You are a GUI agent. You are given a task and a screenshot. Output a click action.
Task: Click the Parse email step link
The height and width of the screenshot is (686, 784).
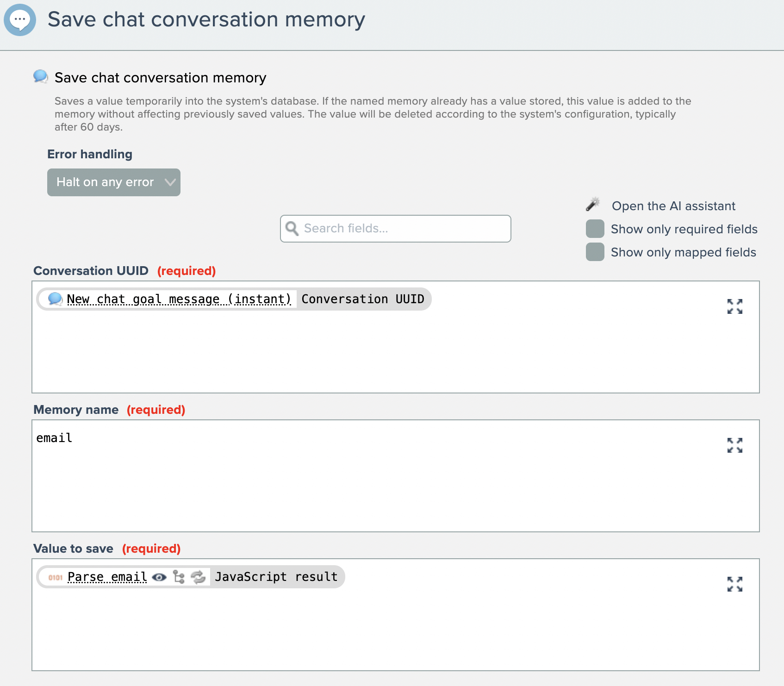click(107, 577)
